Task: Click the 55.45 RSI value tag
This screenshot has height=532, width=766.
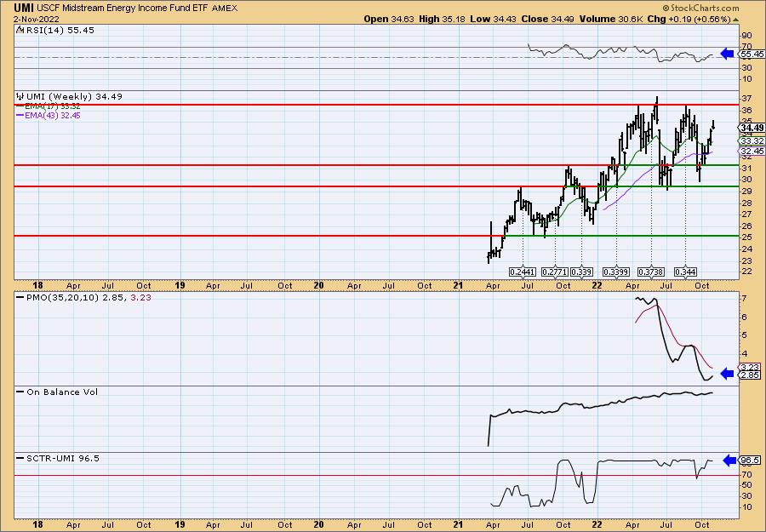Action: (752, 54)
